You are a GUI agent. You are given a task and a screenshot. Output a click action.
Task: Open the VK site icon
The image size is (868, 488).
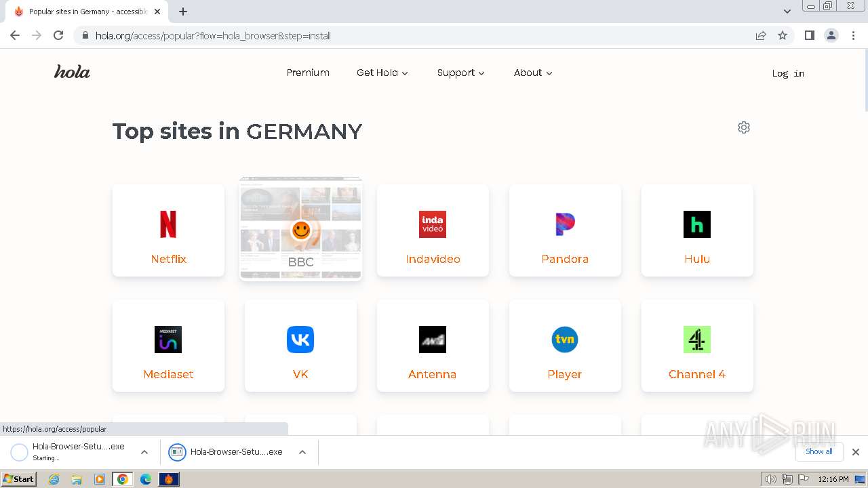click(x=300, y=340)
